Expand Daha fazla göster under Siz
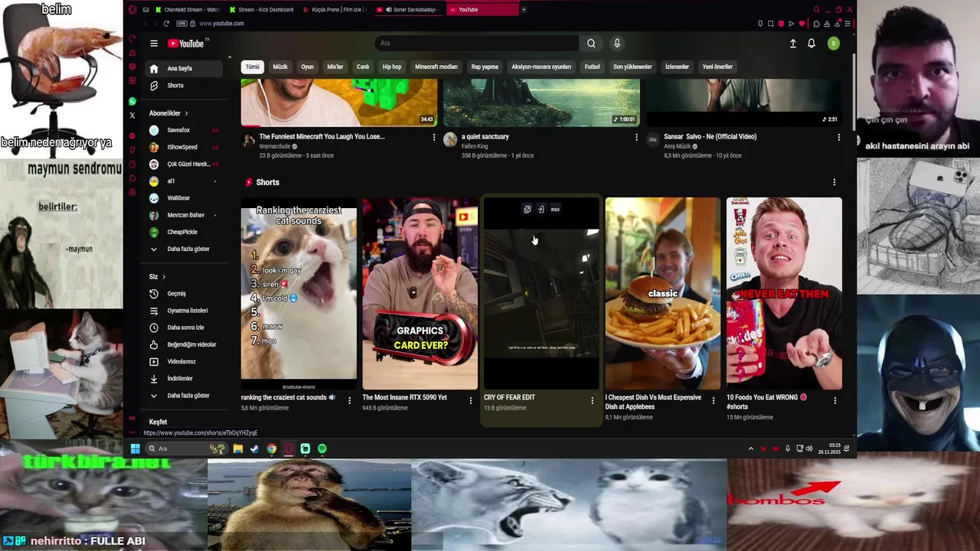Viewport: 980px width, 551px height. coord(184,396)
